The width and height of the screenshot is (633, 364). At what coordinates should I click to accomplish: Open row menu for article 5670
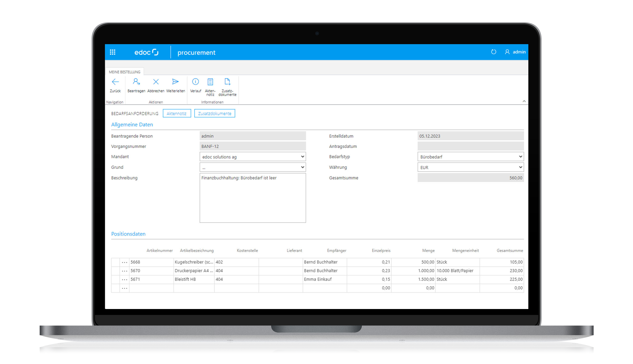124,271
